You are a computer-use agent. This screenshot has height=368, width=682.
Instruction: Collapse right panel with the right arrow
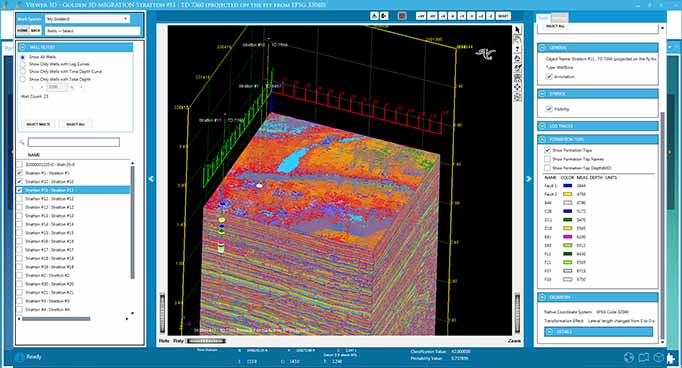tap(528, 179)
